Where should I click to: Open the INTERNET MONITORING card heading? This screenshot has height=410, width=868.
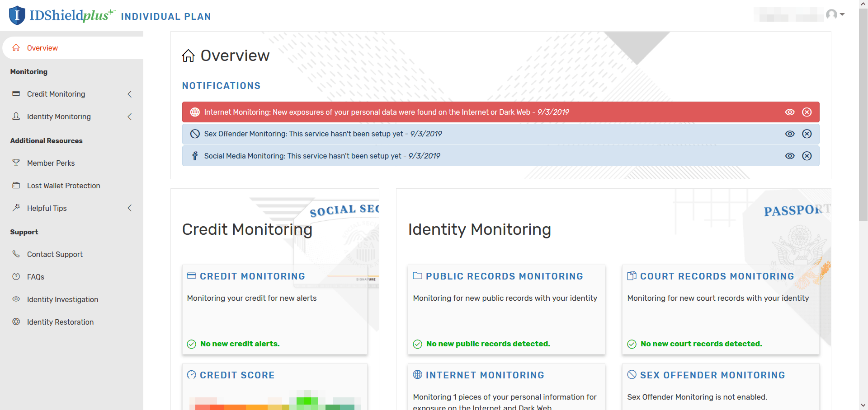485,375
